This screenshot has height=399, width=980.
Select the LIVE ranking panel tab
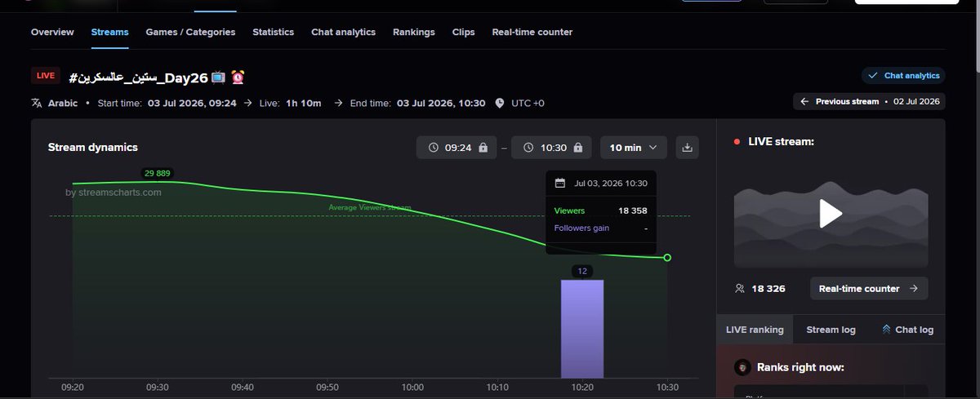(x=755, y=330)
